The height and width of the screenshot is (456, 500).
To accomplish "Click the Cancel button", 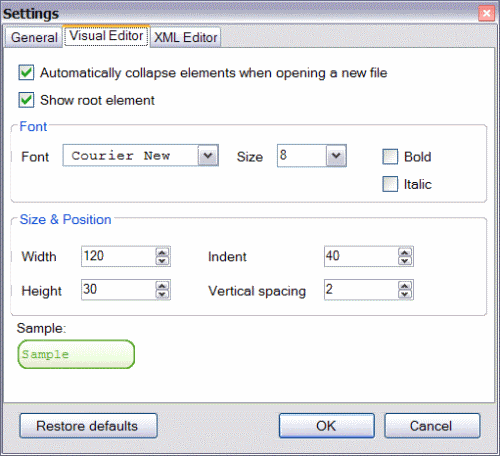I will (x=432, y=426).
